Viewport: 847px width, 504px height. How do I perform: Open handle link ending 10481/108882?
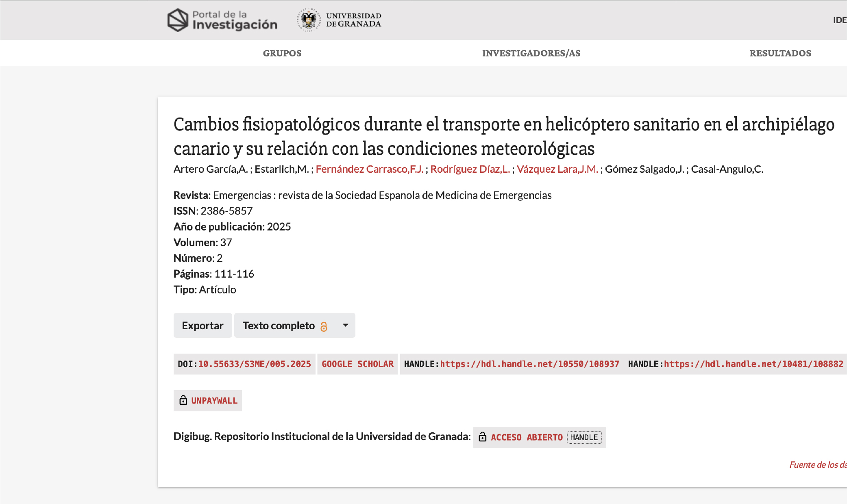753,364
